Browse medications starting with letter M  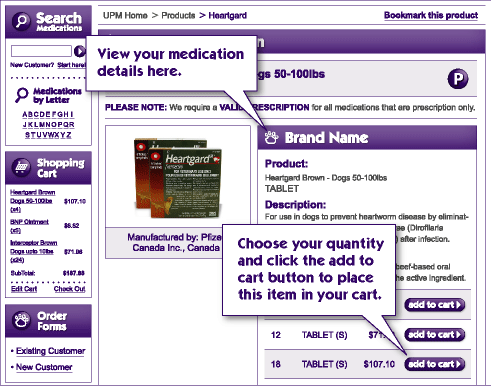(42, 125)
